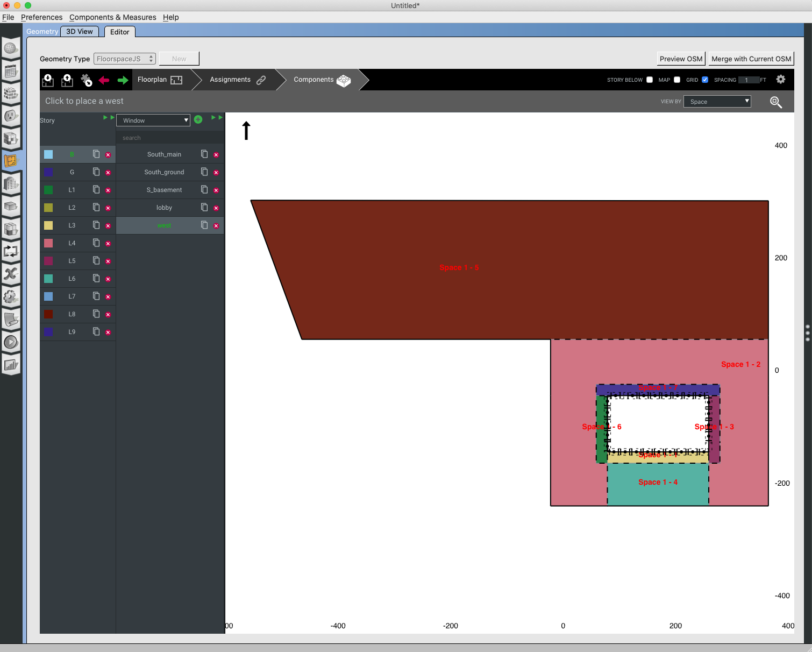The height and width of the screenshot is (652, 812).
Task: Disable the GRID checkbox
Action: [705, 79]
